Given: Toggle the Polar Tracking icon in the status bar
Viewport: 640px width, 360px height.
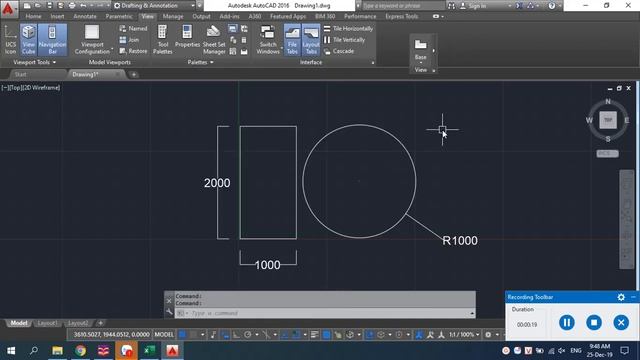Looking at the screenshot, I should pyautogui.click(x=247, y=335).
